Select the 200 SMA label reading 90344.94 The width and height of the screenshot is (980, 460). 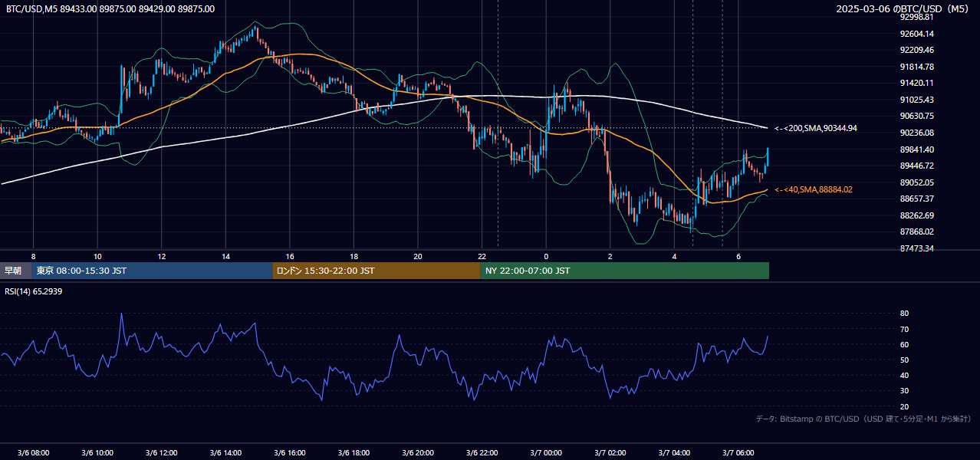pyautogui.click(x=816, y=128)
